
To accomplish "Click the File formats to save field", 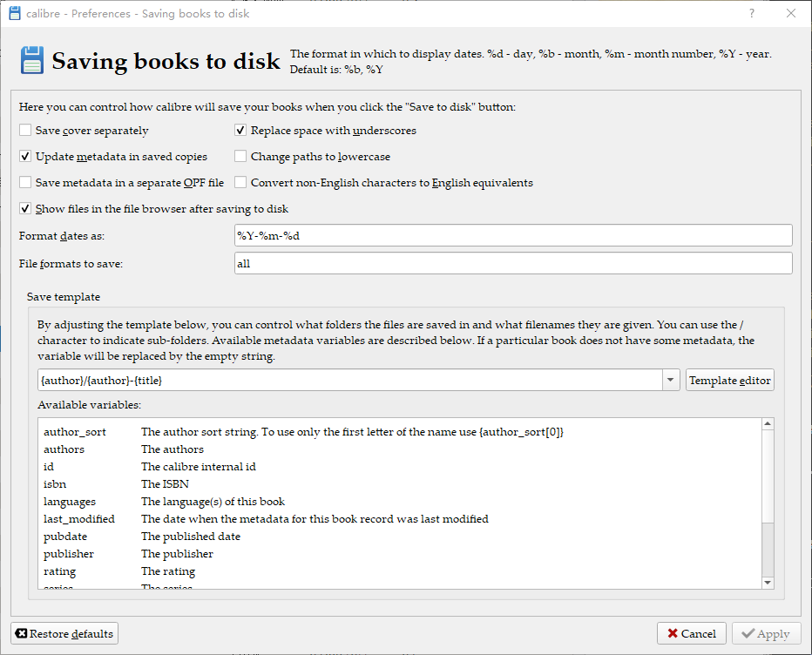I will [x=513, y=264].
